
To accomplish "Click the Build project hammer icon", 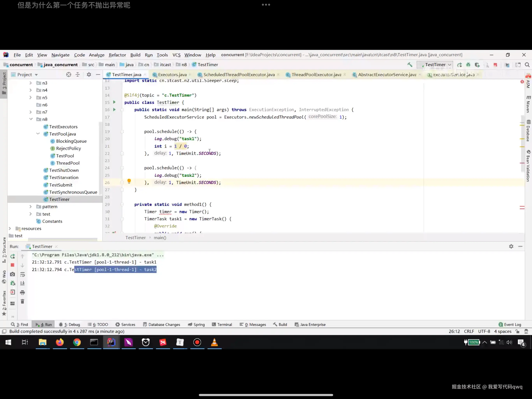I will click(x=410, y=64).
